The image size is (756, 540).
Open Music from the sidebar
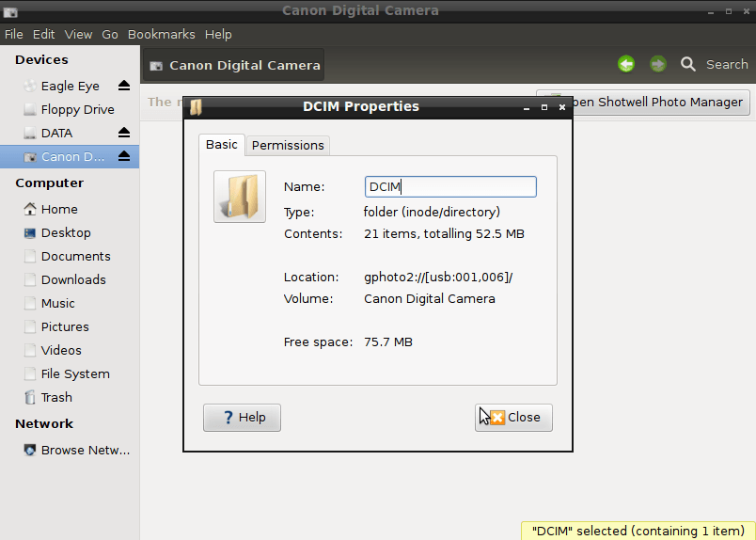(x=70, y=304)
